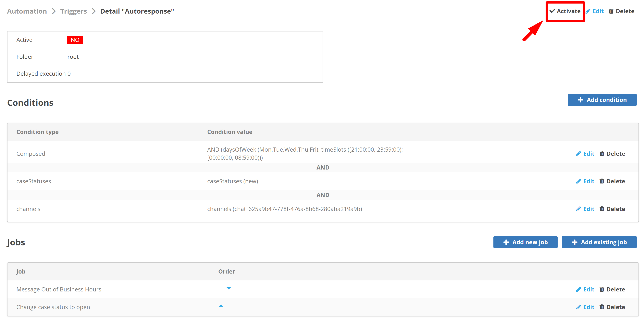Screen dimensions: 644x329
Task: Click the plus icon on Add new job
Action: point(506,242)
